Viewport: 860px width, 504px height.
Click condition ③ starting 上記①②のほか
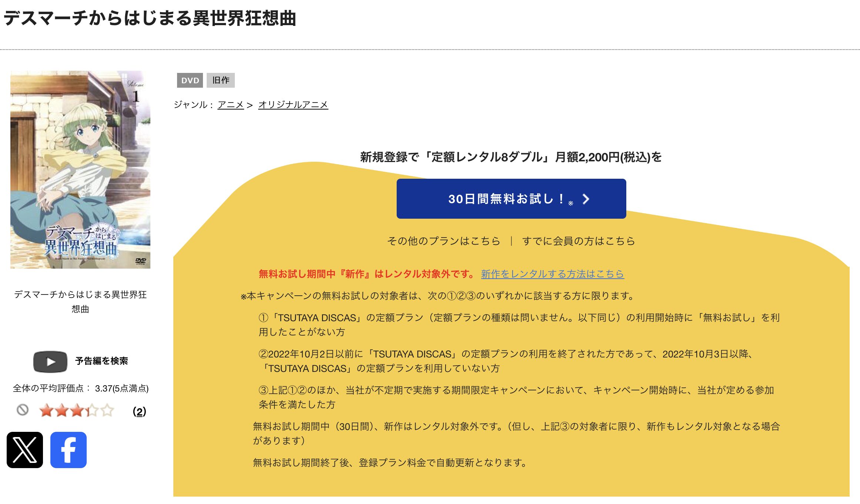[x=516, y=397]
